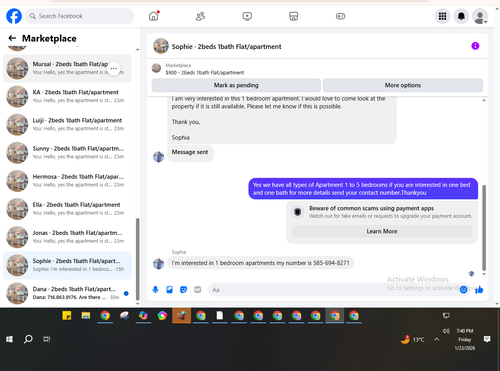Open the KA conversation

tap(67, 96)
